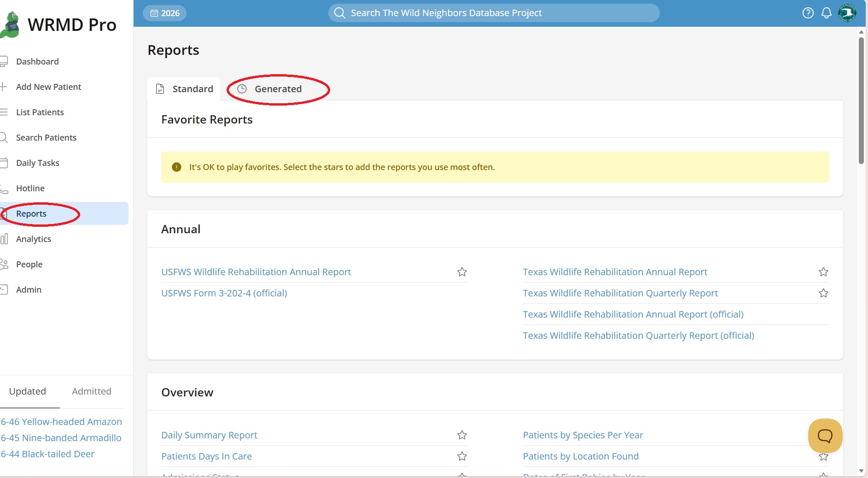Open Texas Wildlife Rehabilitation Quarterly Report link

620,293
